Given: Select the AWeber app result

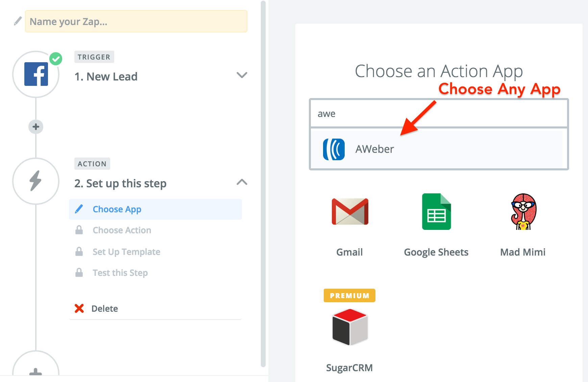Looking at the screenshot, I should tap(439, 149).
